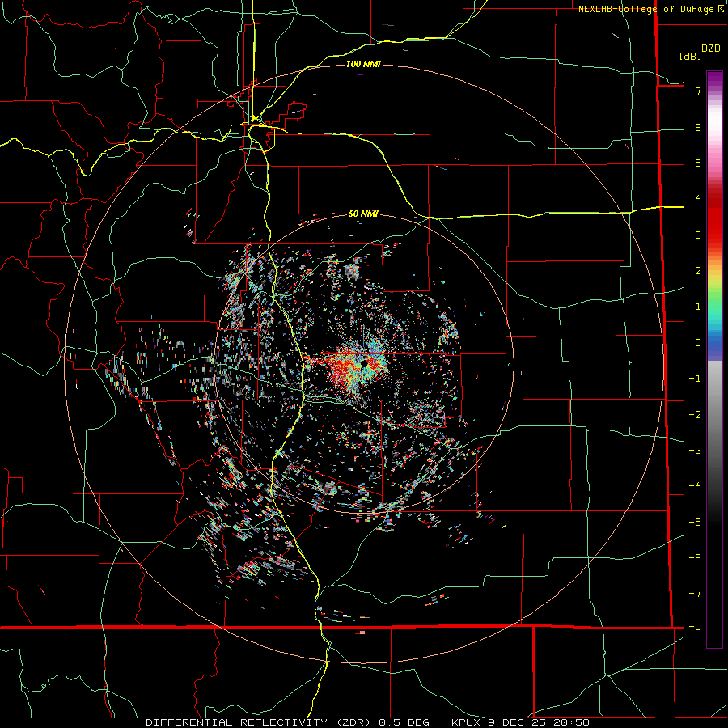Click the -3 dB tick label on the scale

coord(695,451)
